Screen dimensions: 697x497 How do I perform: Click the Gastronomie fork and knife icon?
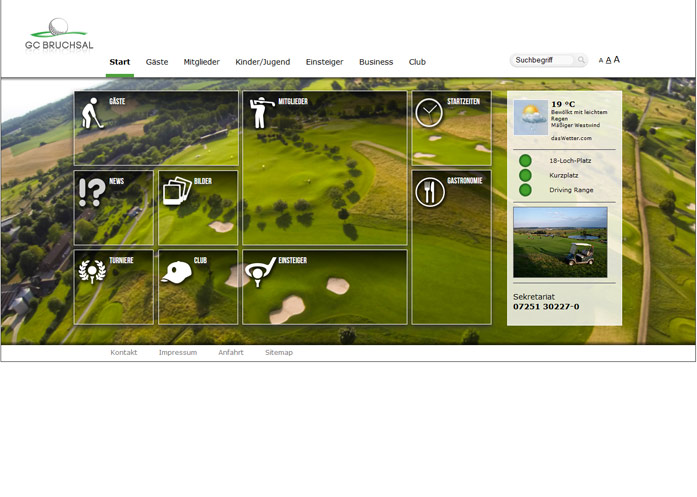pyautogui.click(x=430, y=192)
